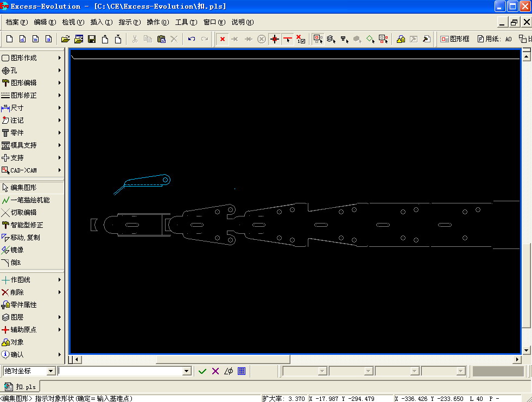
Task: Click the circled X snap icon
Action: click(261, 39)
